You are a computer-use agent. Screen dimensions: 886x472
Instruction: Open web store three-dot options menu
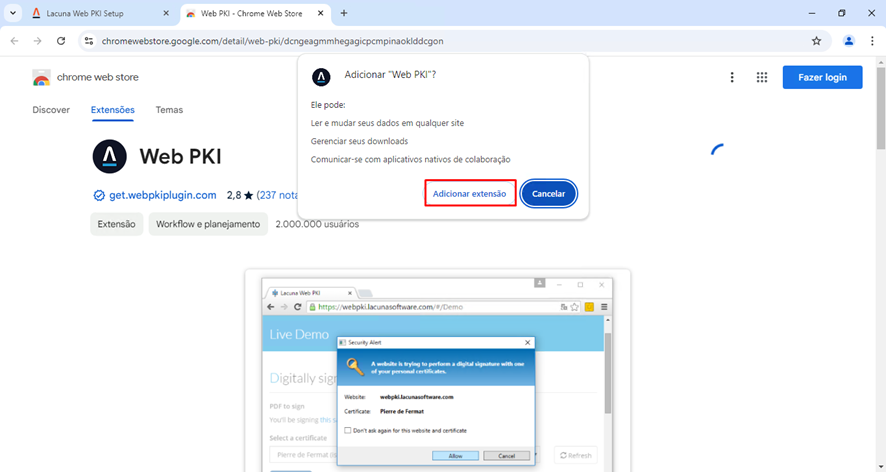(x=732, y=77)
